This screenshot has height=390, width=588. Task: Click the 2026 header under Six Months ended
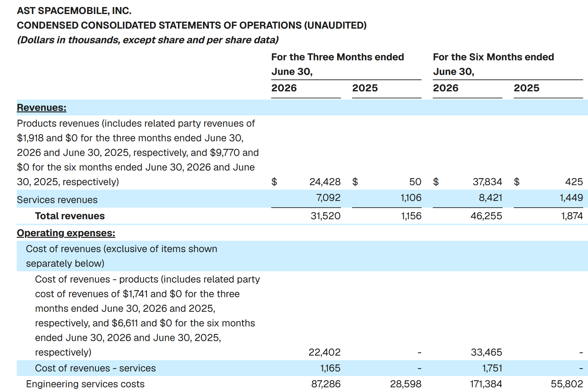coord(446,88)
